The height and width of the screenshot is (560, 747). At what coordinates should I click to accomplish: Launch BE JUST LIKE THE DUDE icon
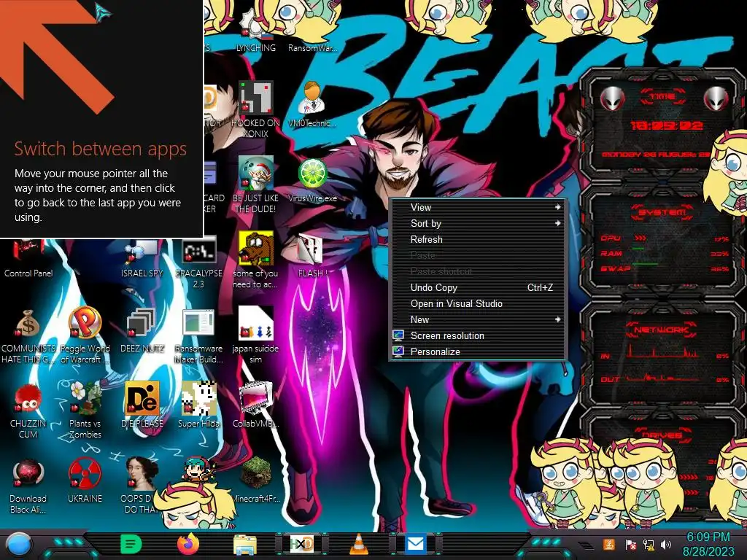coord(256,184)
